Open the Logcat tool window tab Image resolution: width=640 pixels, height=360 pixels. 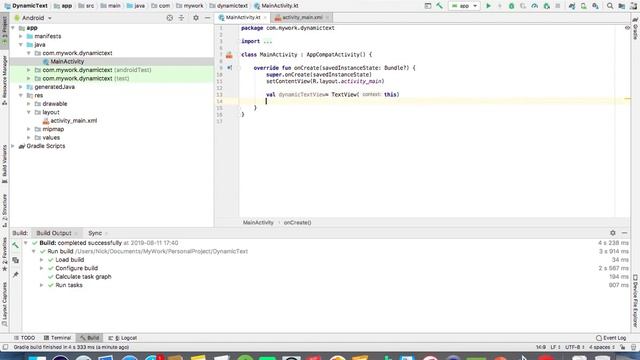pos(122,338)
